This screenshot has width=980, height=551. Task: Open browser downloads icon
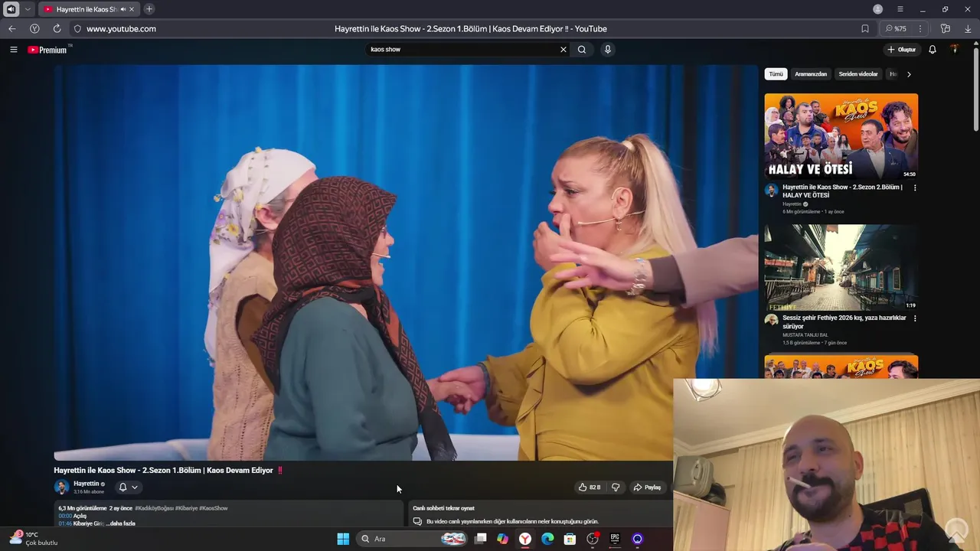pyautogui.click(x=968, y=28)
